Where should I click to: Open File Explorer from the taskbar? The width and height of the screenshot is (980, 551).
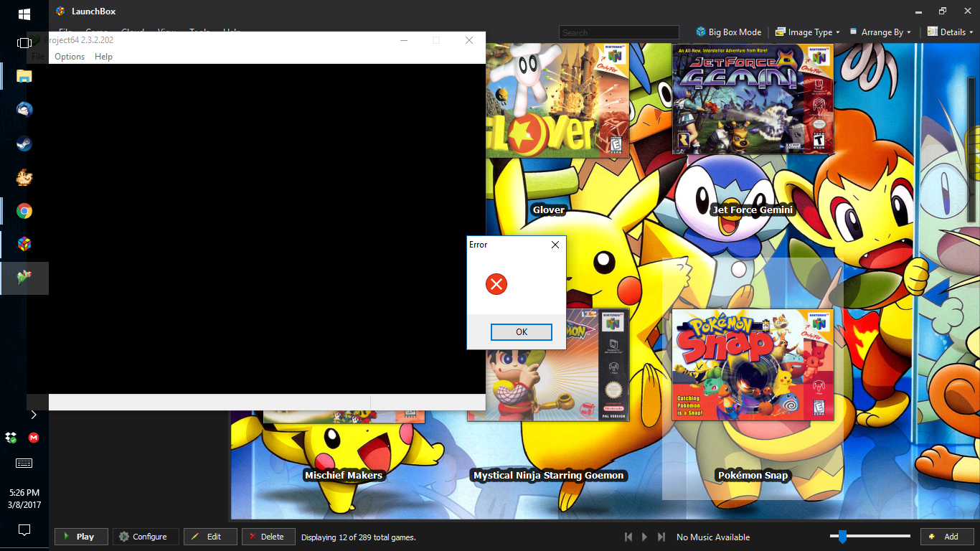(24, 76)
